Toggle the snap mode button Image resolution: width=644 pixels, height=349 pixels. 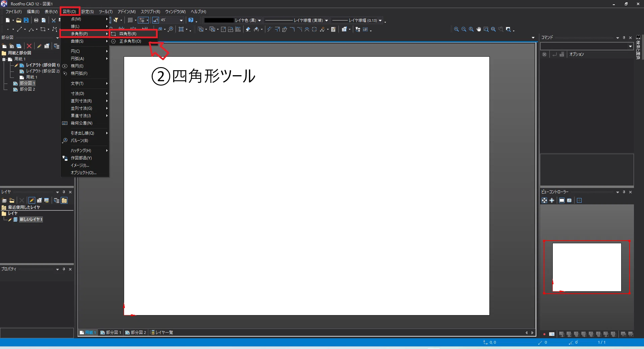(142, 20)
